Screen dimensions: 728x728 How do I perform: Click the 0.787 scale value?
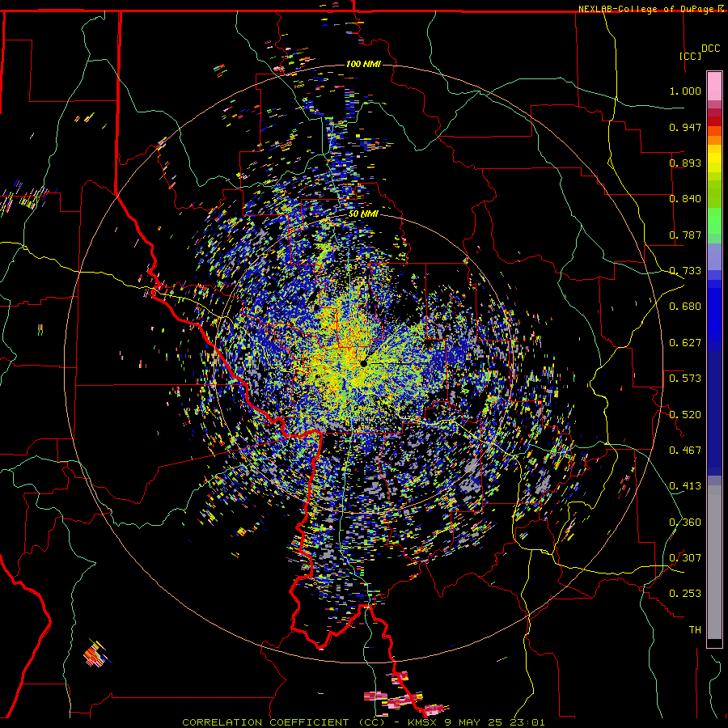[x=685, y=235]
